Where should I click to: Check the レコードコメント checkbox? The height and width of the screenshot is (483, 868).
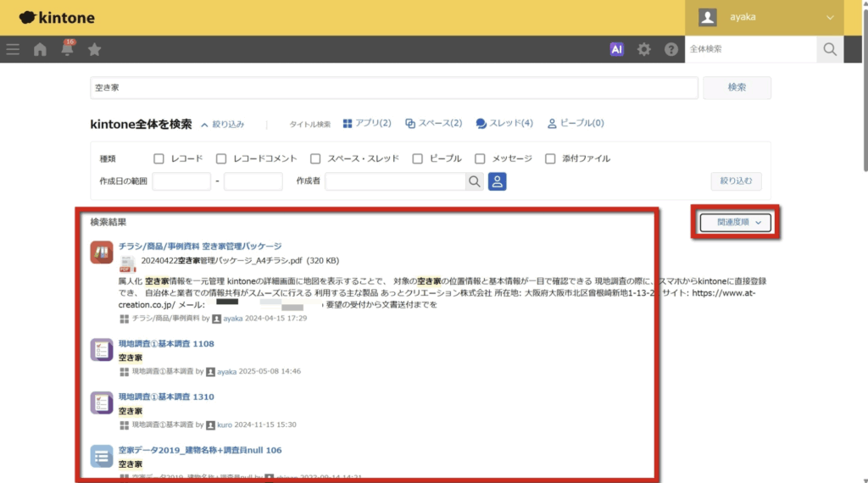click(221, 158)
